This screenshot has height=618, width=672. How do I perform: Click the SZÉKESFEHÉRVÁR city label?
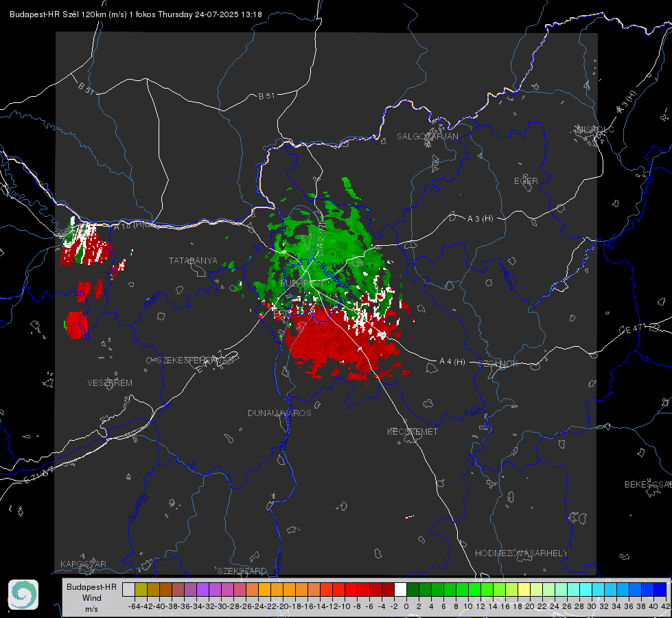tap(195, 360)
